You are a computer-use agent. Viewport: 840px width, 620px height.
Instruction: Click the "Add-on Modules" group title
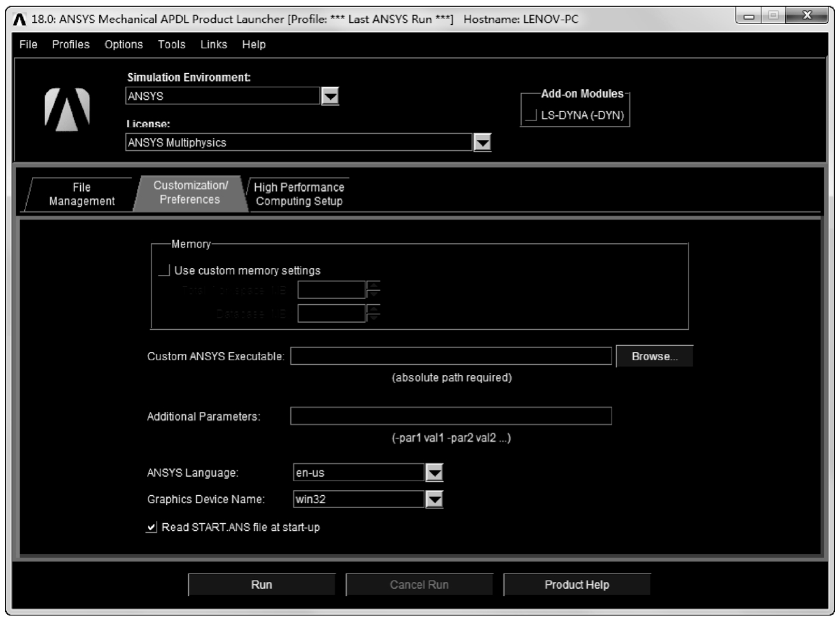(582, 94)
